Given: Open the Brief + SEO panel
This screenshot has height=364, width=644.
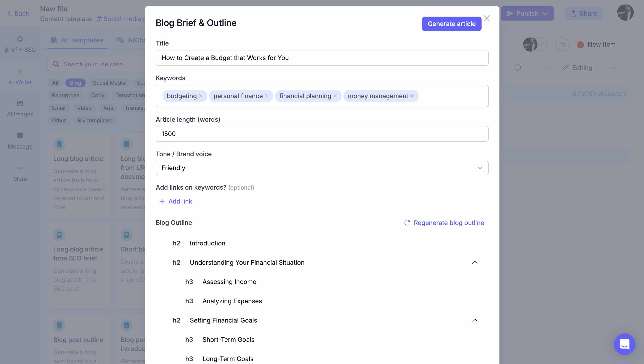Looking at the screenshot, I should [20, 44].
